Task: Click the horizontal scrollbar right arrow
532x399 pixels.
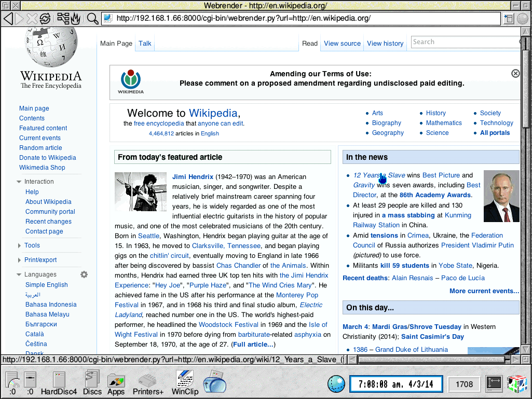Action: pyautogui.click(x=515, y=359)
